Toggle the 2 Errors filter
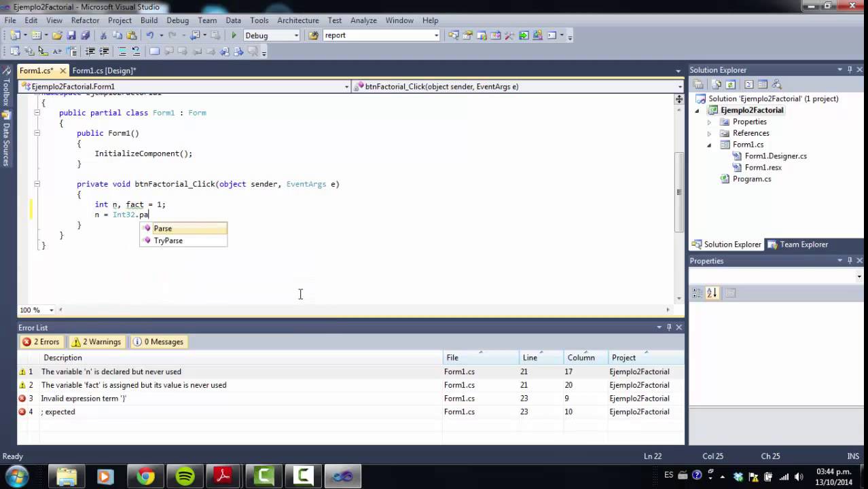This screenshot has height=489, width=868. pyautogui.click(x=41, y=342)
